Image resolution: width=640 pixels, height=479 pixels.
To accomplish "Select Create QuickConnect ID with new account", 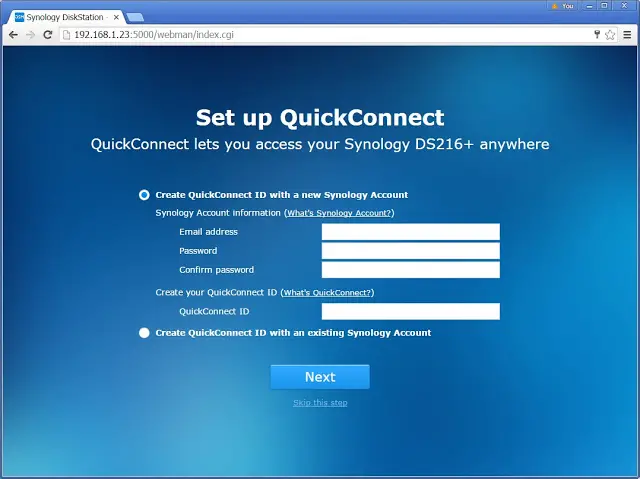I will [x=144, y=195].
